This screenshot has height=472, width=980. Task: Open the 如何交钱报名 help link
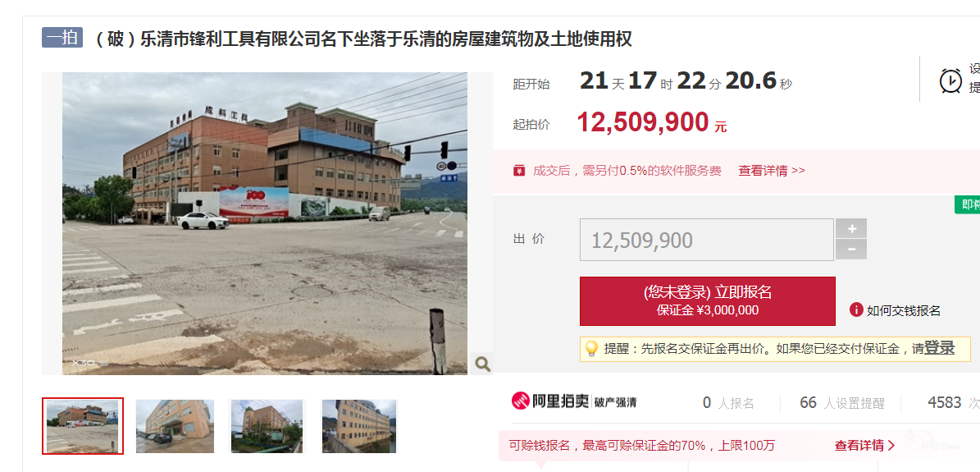903,310
